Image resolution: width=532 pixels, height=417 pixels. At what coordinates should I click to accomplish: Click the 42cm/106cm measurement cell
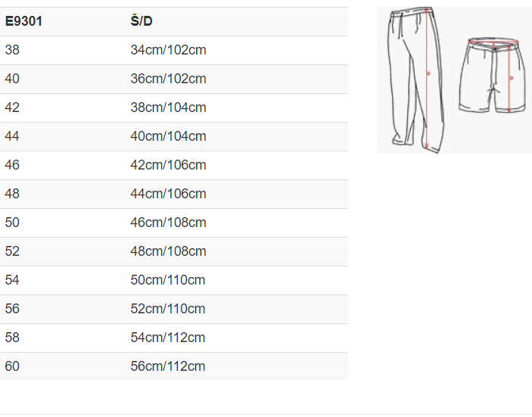point(168,165)
